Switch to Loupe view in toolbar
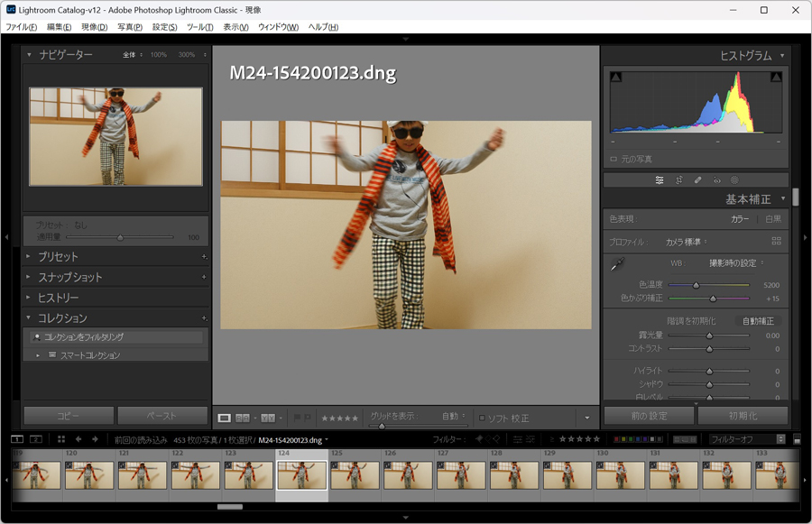812x524 pixels. [x=225, y=418]
